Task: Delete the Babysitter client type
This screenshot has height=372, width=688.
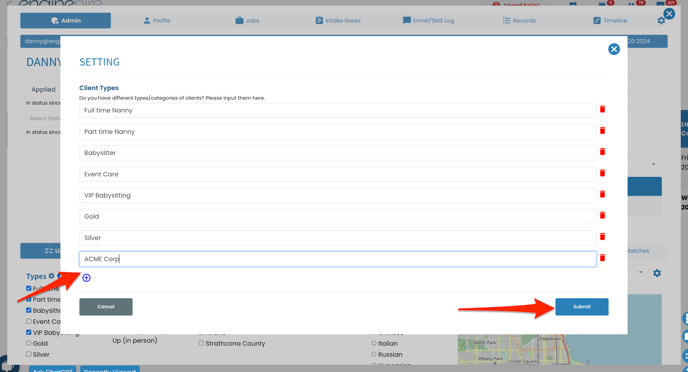Action: point(602,151)
